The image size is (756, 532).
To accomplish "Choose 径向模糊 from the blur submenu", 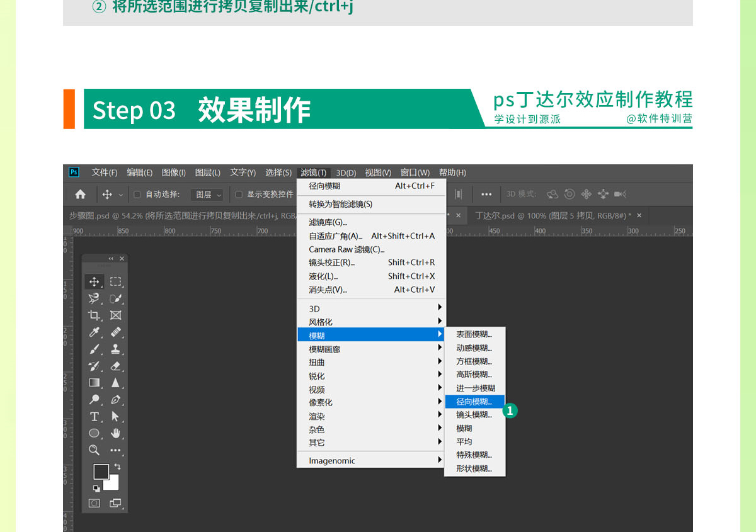I will point(474,402).
